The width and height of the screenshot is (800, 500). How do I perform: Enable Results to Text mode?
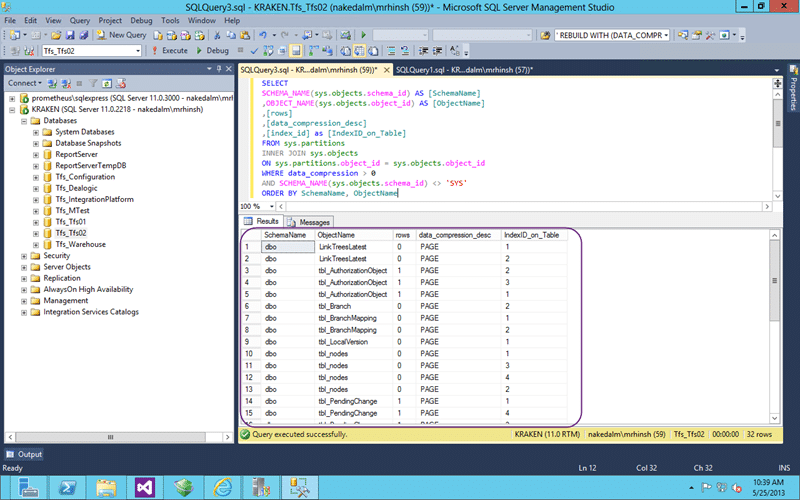345,51
